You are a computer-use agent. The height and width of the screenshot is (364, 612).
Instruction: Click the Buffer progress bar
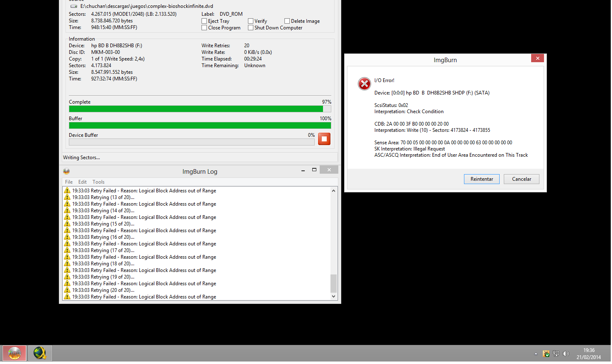tap(200, 126)
